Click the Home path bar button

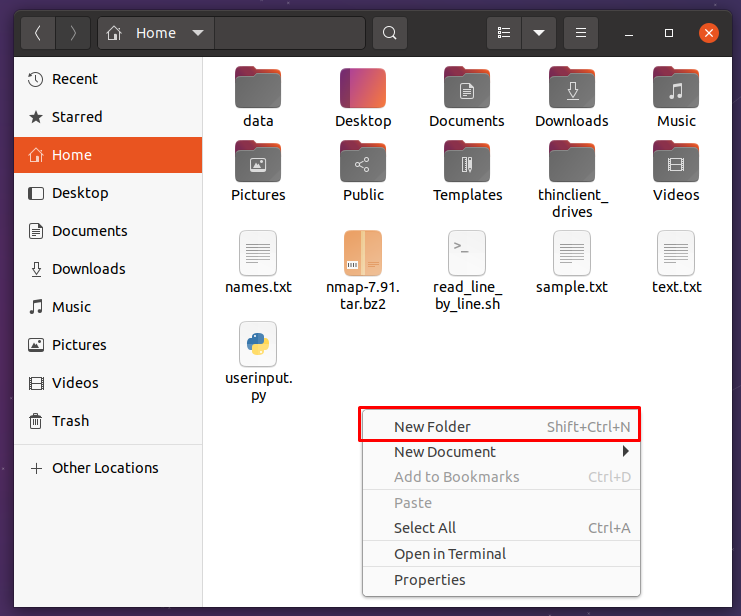point(155,33)
